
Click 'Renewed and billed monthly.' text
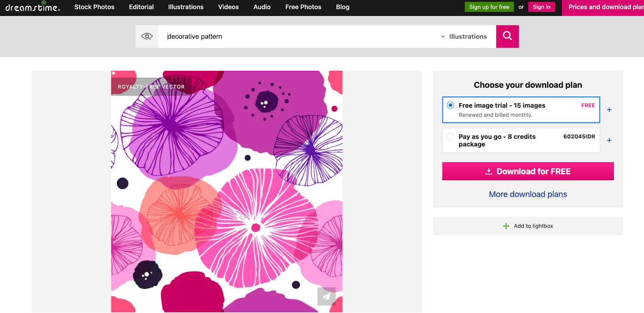(x=495, y=115)
